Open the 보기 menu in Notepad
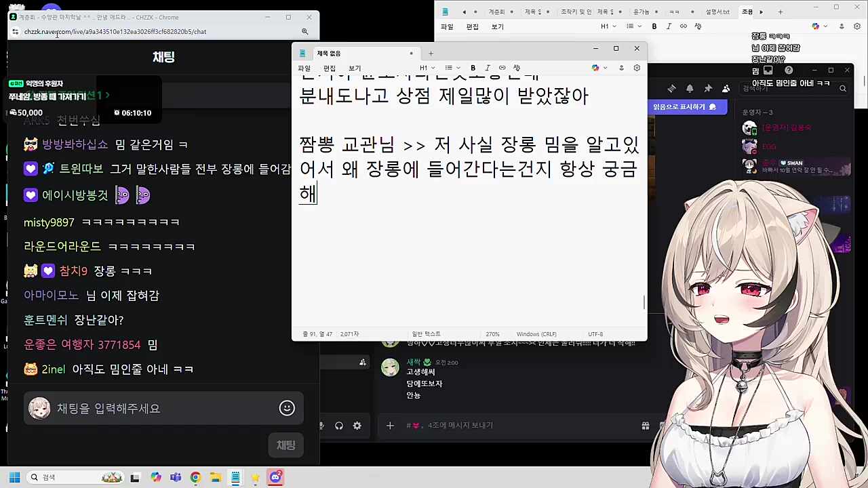868x488 pixels. tap(355, 68)
